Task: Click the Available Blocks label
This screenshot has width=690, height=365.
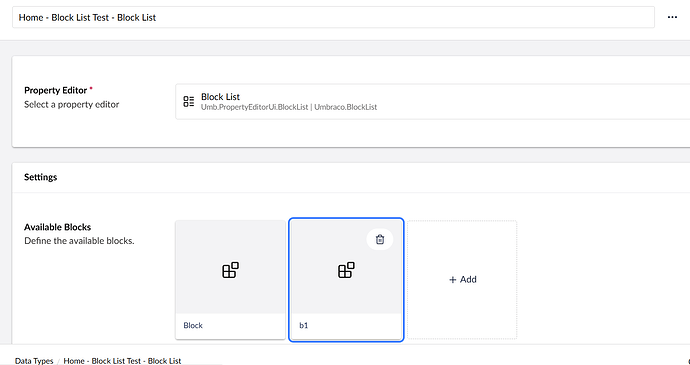Action: coord(58,227)
